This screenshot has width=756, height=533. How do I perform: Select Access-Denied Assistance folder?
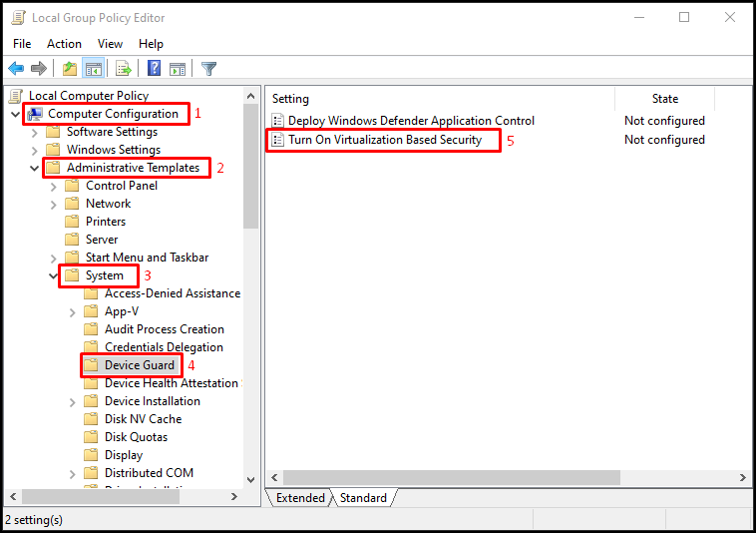pyautogui.click(x=173, y=293)
